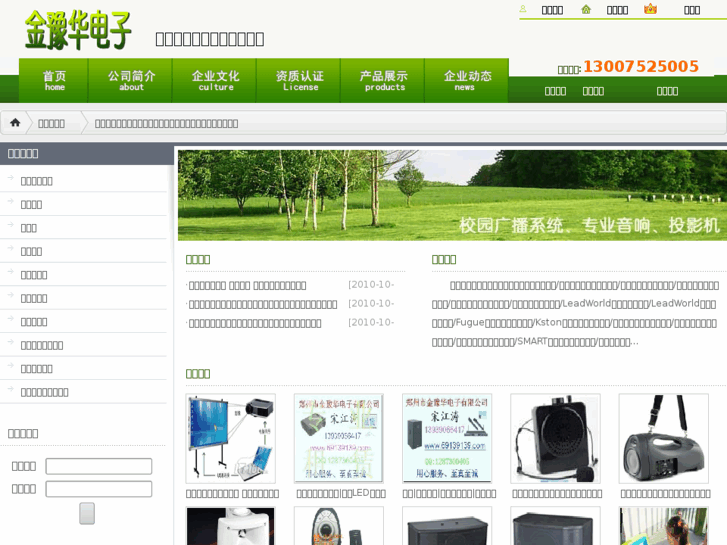Open the green-text projector card thumbnail

(x=339, y=438)
